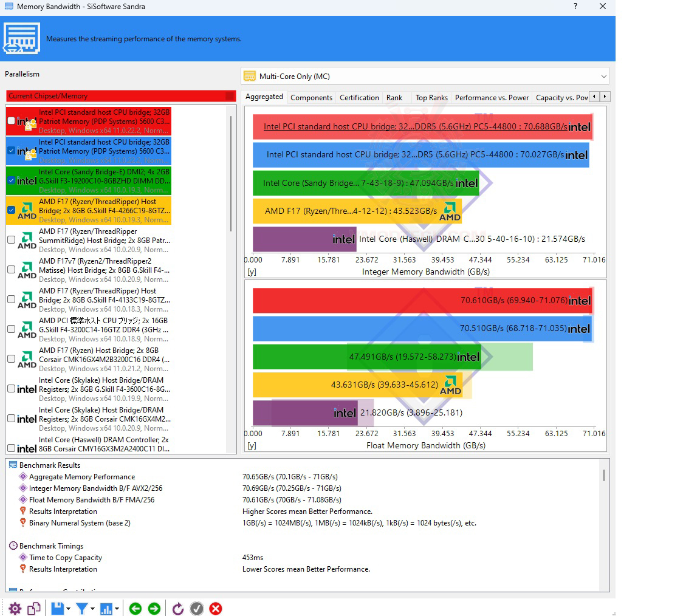Click the help question mark button in title bar
Screen dimensions: 700x616
[x=575, y=6]
